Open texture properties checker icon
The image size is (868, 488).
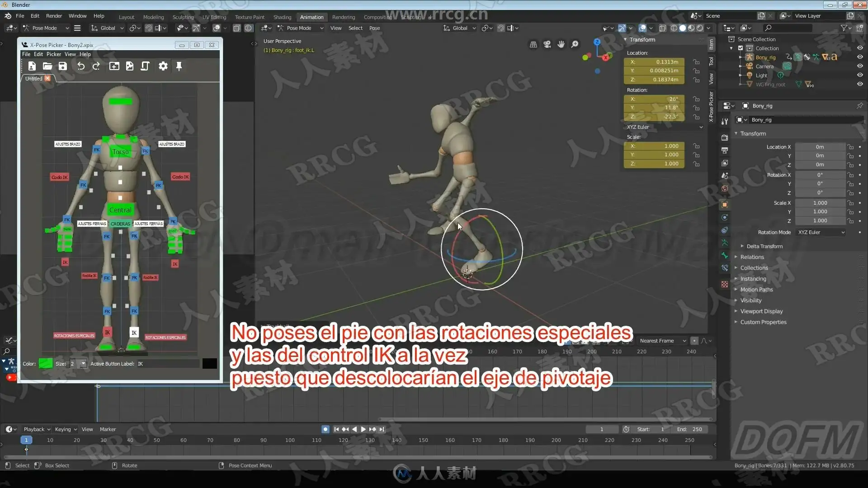725,284
